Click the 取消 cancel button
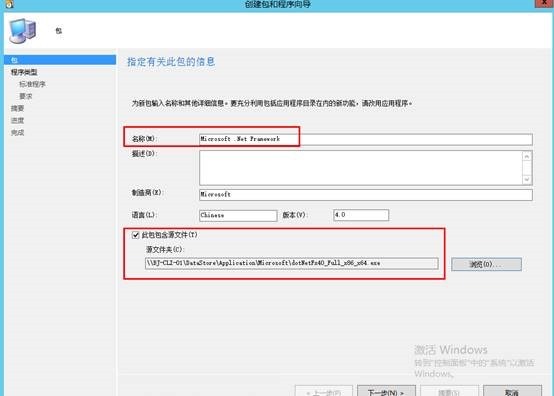This screenshot has height=396, width=554. point(512,391)
